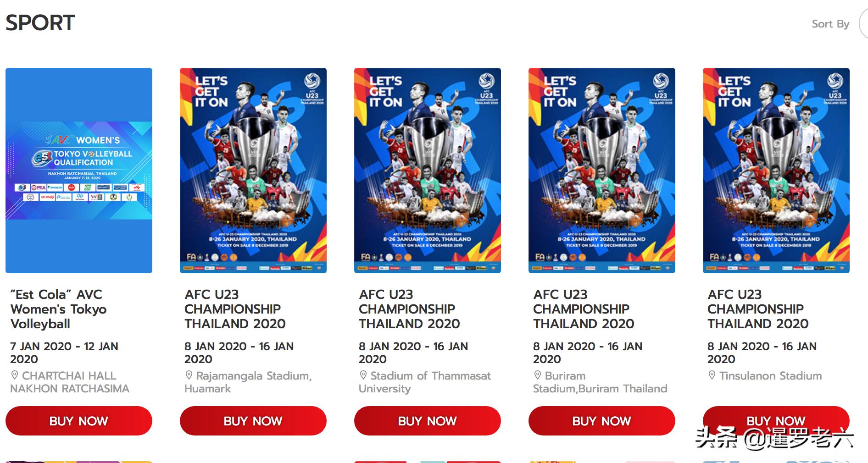Viewport: 868px width, 463px height.
Task: Open the Tinsulanon Stadium AFC U23 poster
Action: [x=776, y=170]
